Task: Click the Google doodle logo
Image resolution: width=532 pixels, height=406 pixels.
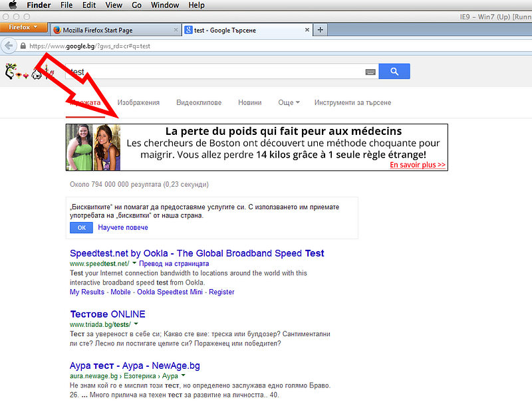Action: pyautogui.click(x=30, y=72)
